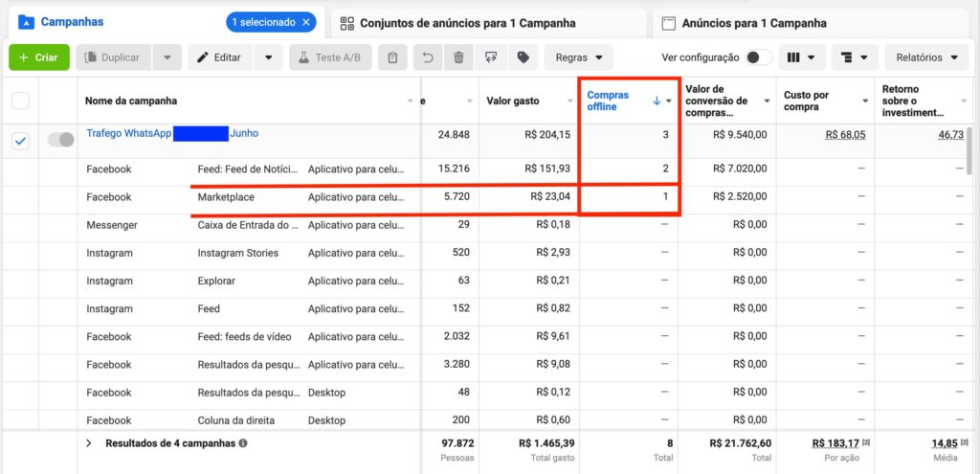Click the Teste A/B button

coord(330,57)
